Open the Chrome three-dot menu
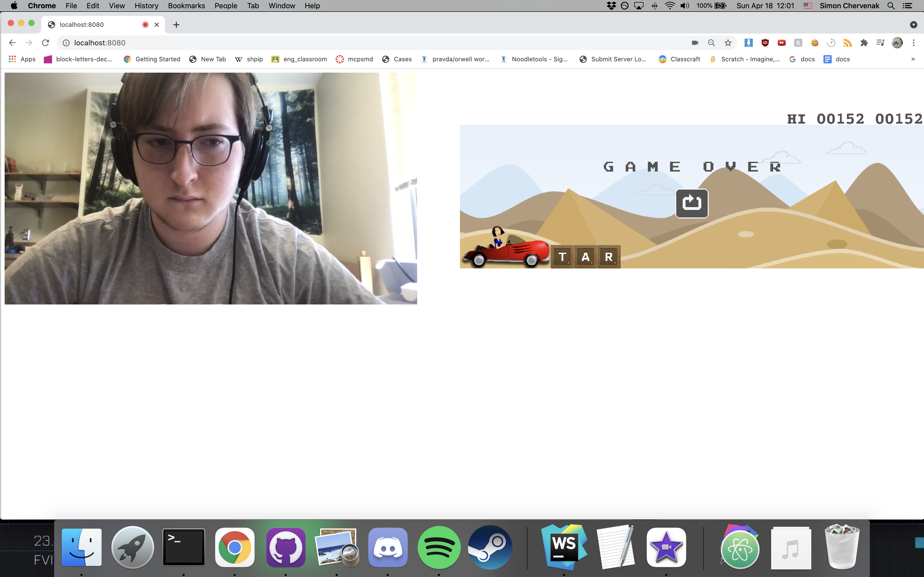 pos(913,43)
